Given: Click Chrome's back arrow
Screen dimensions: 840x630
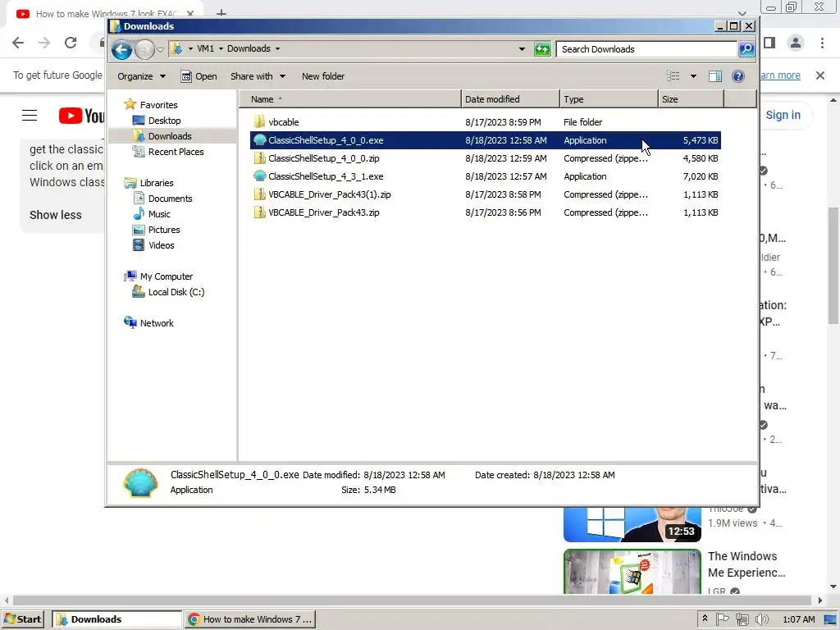Looking at the screenshot, I should [x=18, y=43].
